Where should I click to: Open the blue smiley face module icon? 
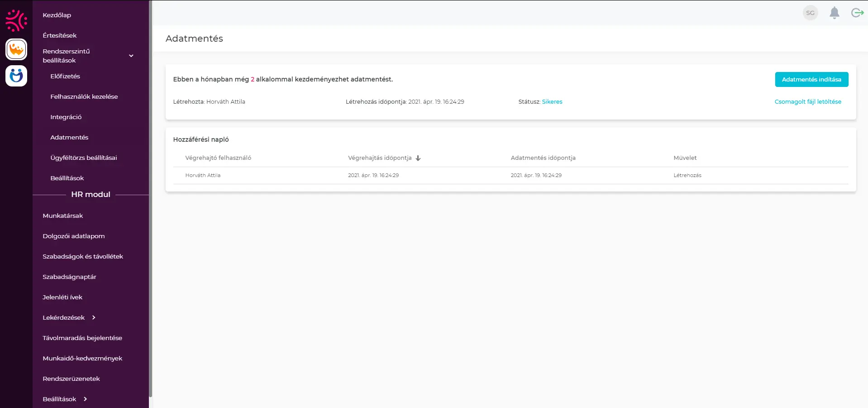tap(16, 76)
